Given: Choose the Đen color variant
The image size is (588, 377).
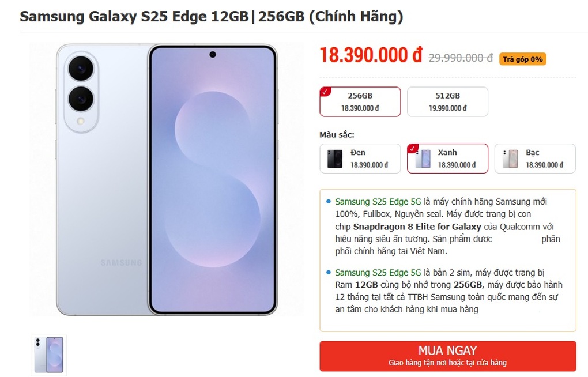Looking at the screenshot, I should click(x=360, y=158).
